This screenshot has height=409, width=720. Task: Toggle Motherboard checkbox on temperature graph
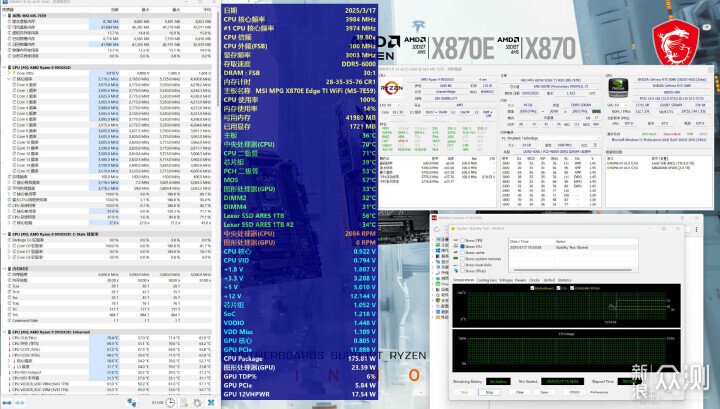point(532,288)
